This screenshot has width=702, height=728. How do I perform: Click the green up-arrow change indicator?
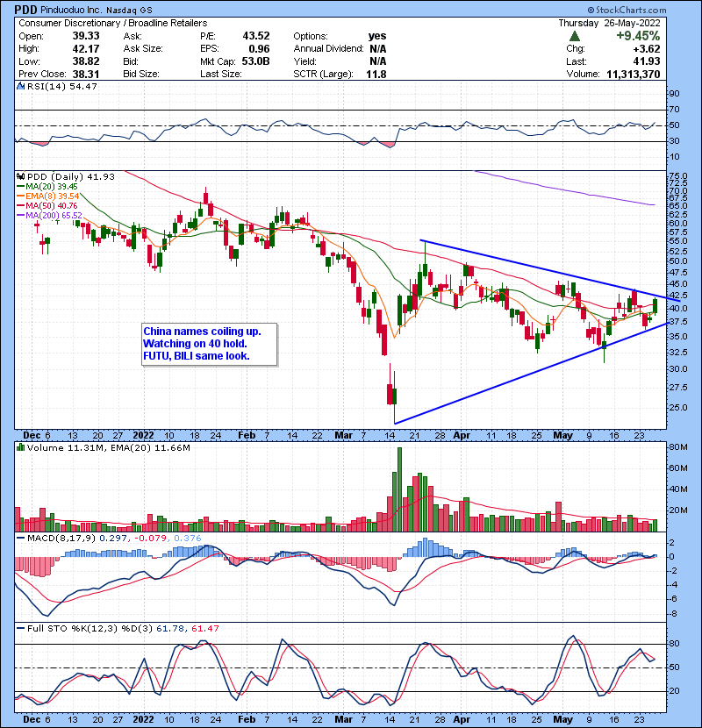tap(575, 36)
